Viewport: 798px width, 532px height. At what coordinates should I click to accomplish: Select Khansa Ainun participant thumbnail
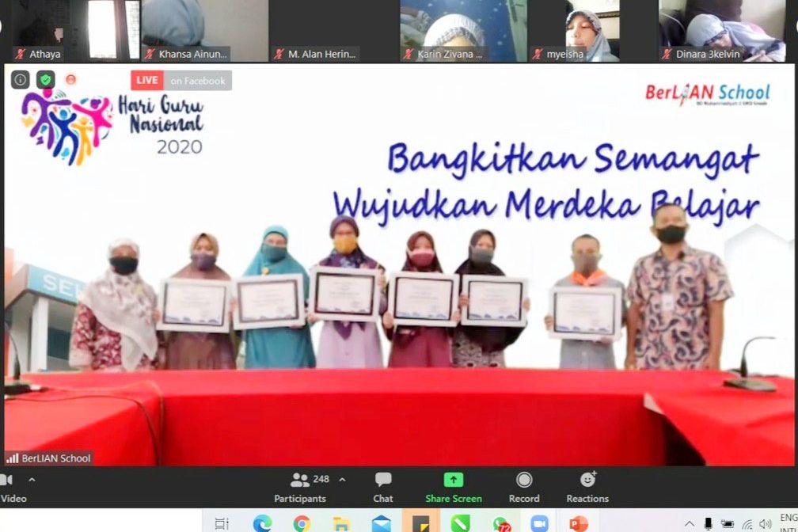pos(205,31)
